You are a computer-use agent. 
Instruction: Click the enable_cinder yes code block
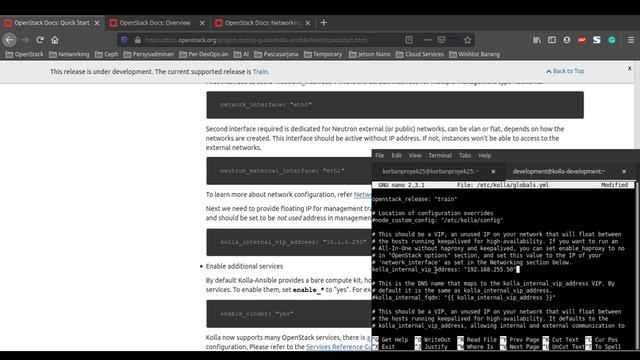click(x=289, y=314)
